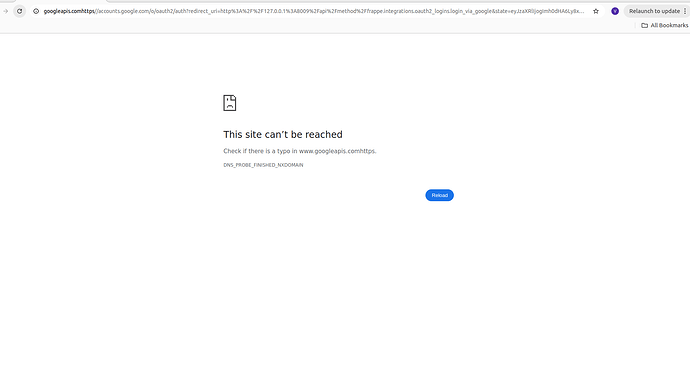Focus the address bar URL field
The height and width of the screenshot is (388, 690).
314,11
